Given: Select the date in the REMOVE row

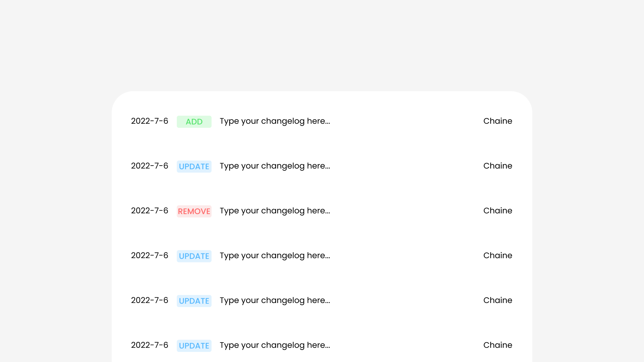Looking at the screenshot, I should pos(150,211).
